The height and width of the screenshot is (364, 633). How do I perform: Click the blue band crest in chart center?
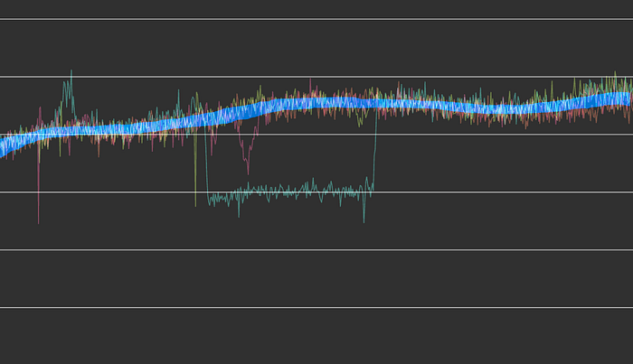click(316, 102)
